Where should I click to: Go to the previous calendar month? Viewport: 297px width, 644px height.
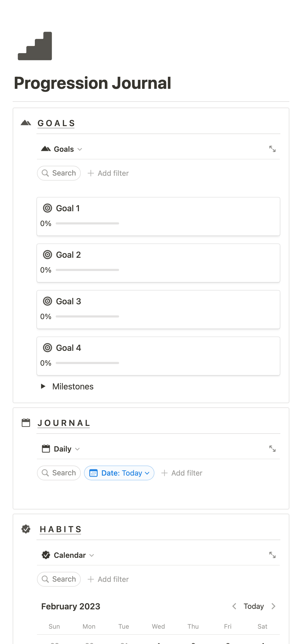point(234,606)
